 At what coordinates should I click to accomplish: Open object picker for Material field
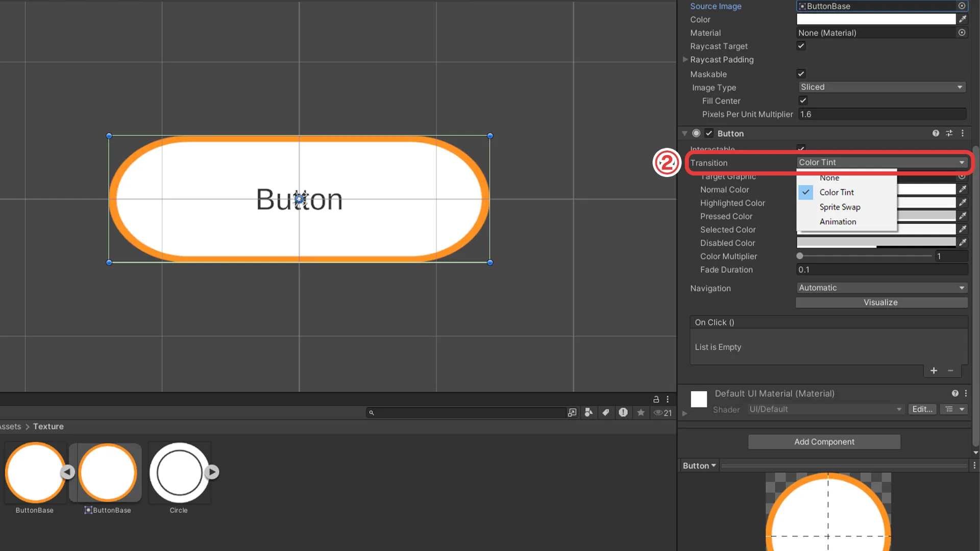(962, 33)
